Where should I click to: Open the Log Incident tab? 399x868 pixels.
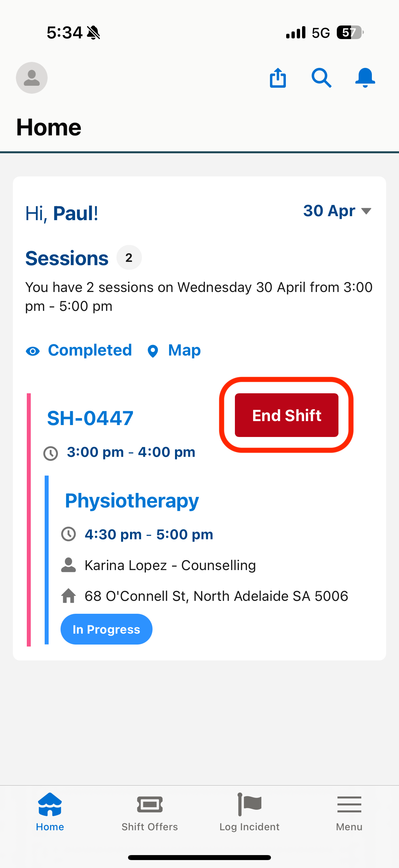tap(249, 812)
